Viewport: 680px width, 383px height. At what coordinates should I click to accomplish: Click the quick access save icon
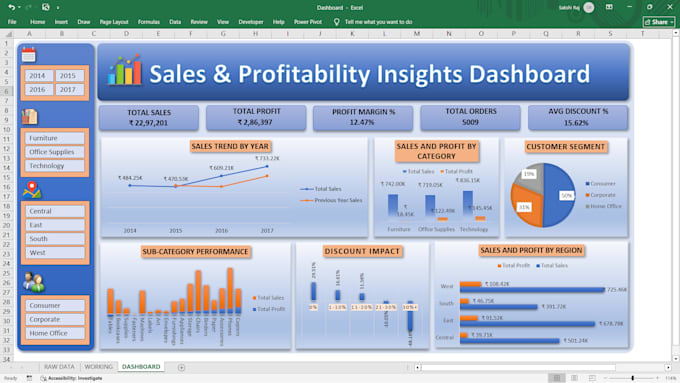click(46, 7)
